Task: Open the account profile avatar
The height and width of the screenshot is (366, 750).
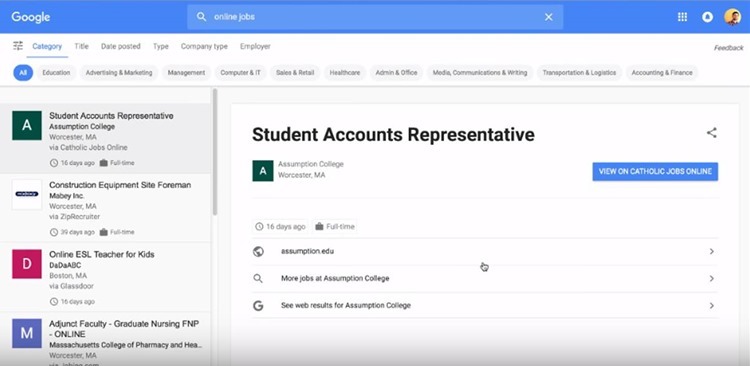Action: tap(732, 17)
